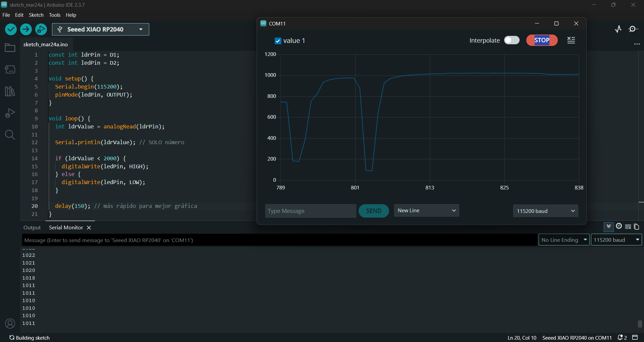Toggle autoscroll in the Serial Monitor
This screenshot has width=644, height=342.
point(609,227)
